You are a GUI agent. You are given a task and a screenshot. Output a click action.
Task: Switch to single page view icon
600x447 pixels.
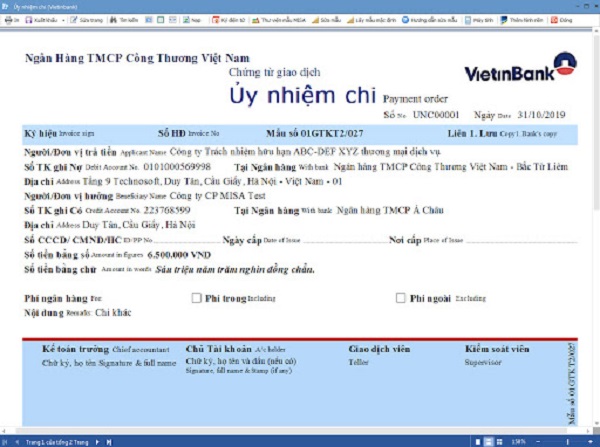point(478,442)
